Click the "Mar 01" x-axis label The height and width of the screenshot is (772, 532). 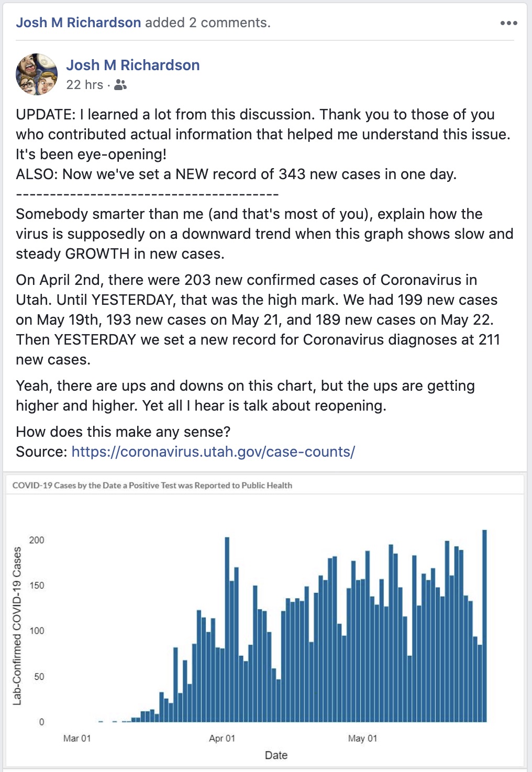(77, 738)
